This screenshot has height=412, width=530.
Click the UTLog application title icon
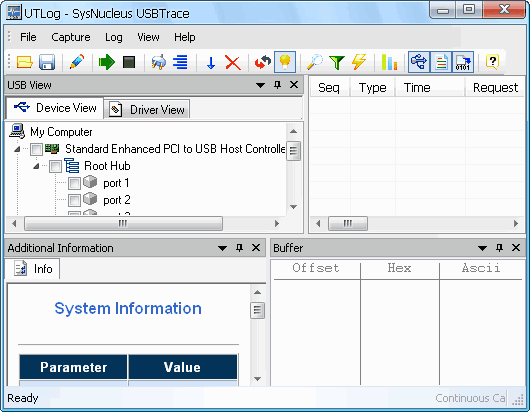[x=14, y=13]
